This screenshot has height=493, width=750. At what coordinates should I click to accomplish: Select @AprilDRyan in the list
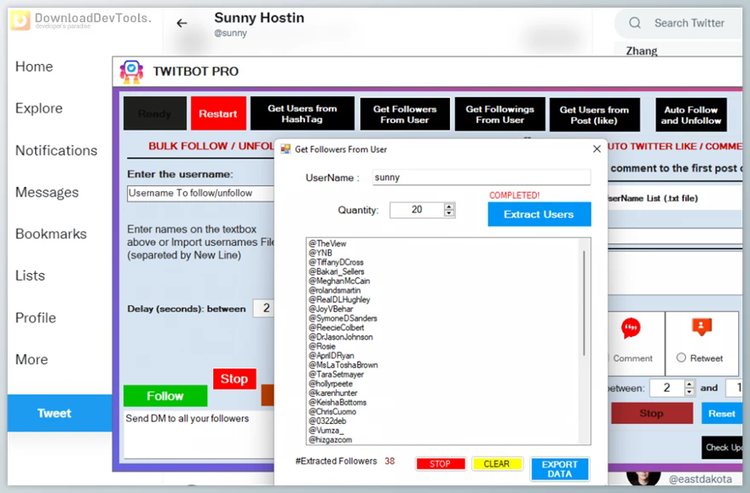(331, 355)
